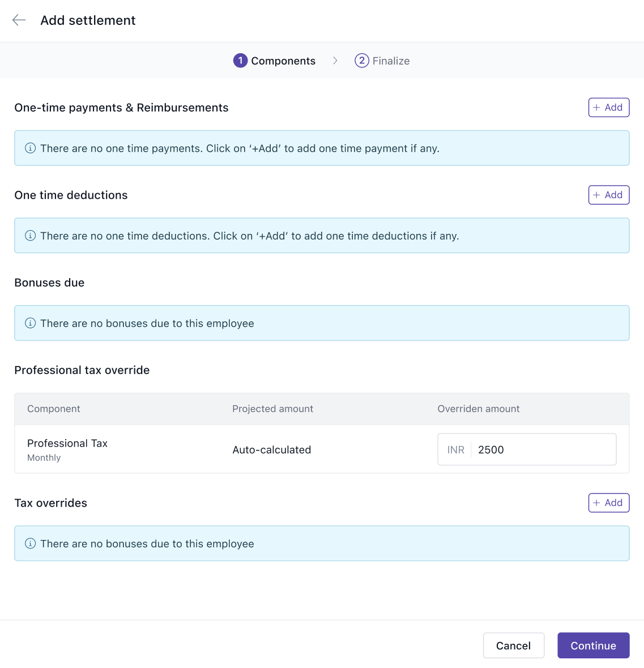Select the Components step tab

(274, 61)
